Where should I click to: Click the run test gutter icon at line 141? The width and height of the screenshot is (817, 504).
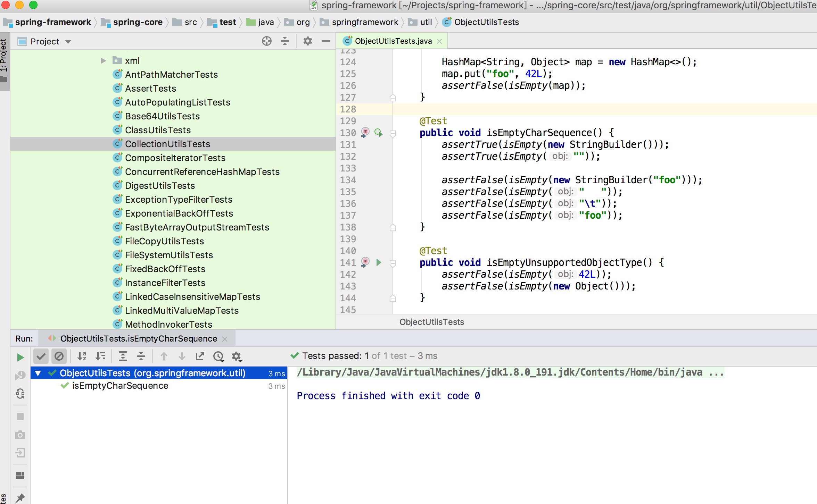pos(379,262)
